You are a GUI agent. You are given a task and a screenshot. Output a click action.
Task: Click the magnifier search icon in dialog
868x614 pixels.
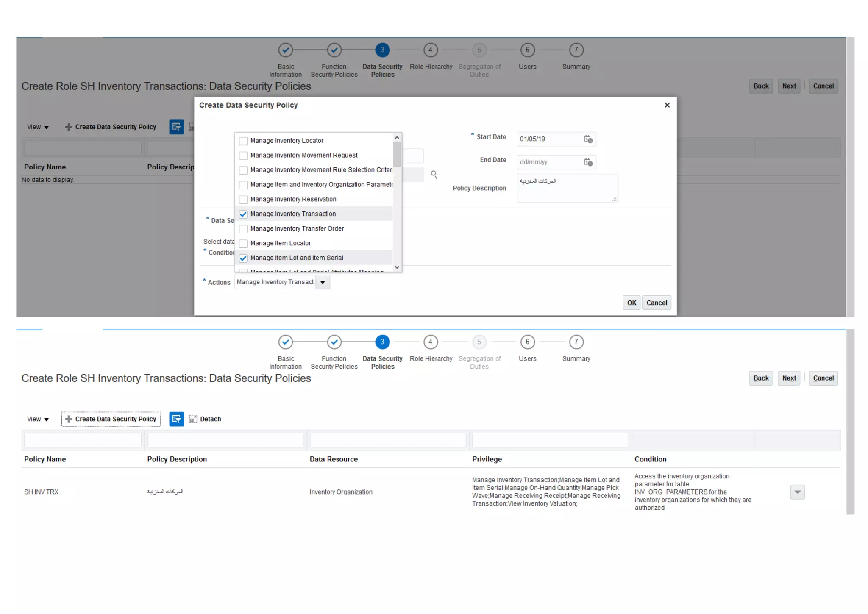coord(434,175)
